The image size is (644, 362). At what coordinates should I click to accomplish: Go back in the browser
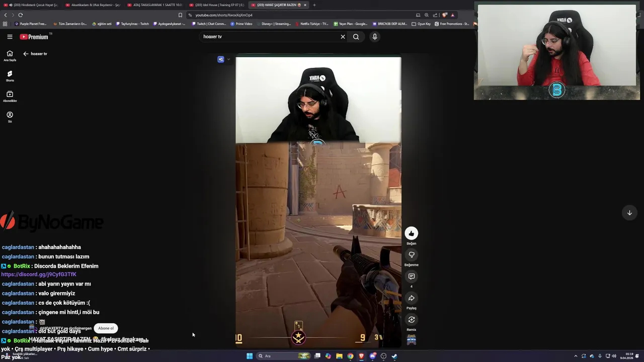6,15
